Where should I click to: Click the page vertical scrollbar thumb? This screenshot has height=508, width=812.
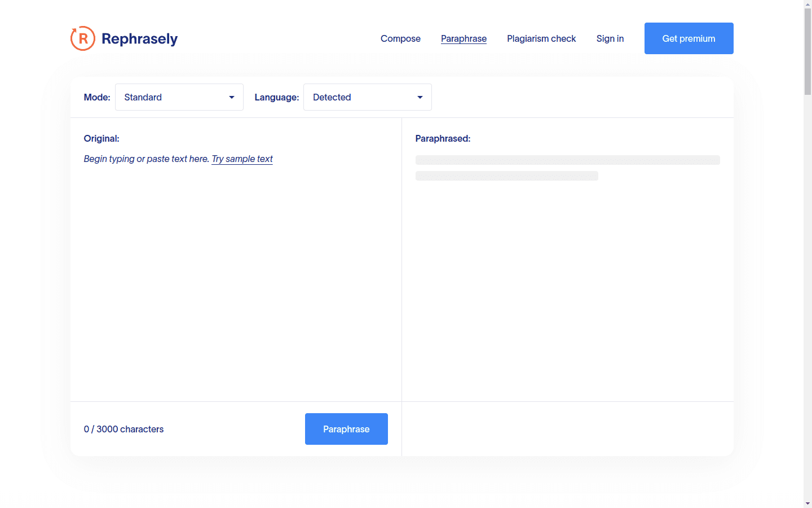(x=807, y=51)
